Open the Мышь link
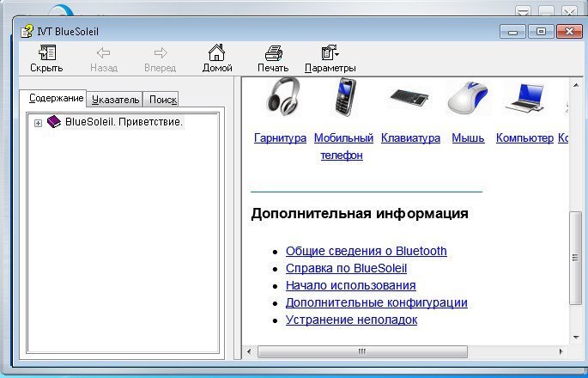The width and height of the screenshot is (588, 378). [x=468, y=137]
